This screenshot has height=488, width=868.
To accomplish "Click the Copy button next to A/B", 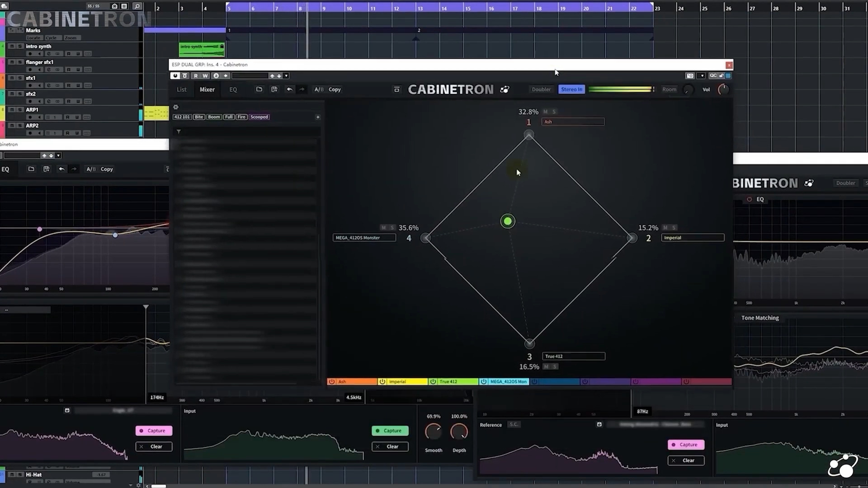I will click(335, 89).
